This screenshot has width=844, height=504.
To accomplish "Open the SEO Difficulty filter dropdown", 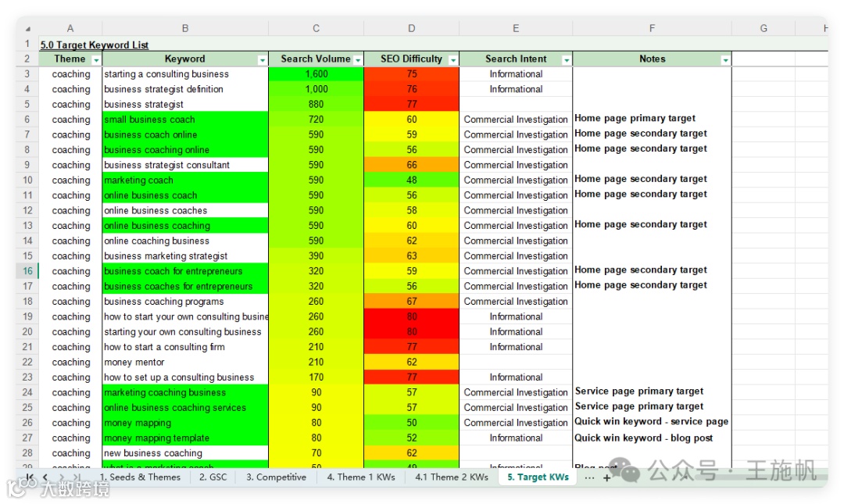I will [452, 60].
